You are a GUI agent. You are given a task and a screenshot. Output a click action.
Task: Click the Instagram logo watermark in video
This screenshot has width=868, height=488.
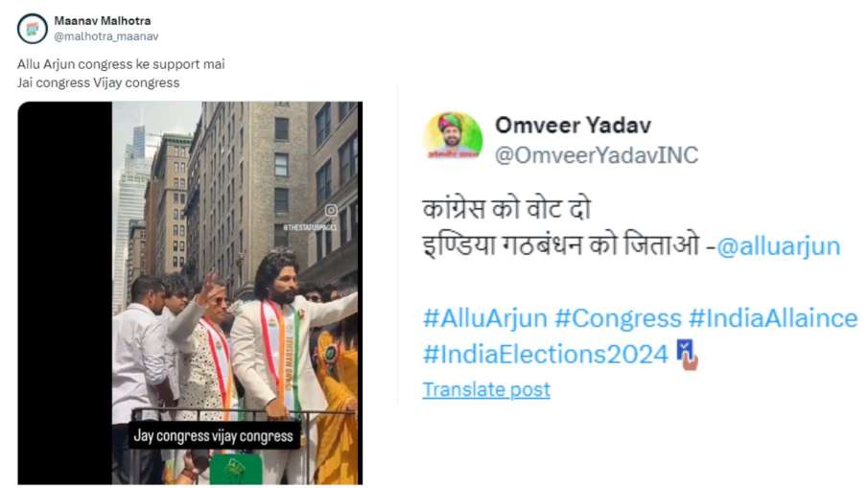[331, 210]
